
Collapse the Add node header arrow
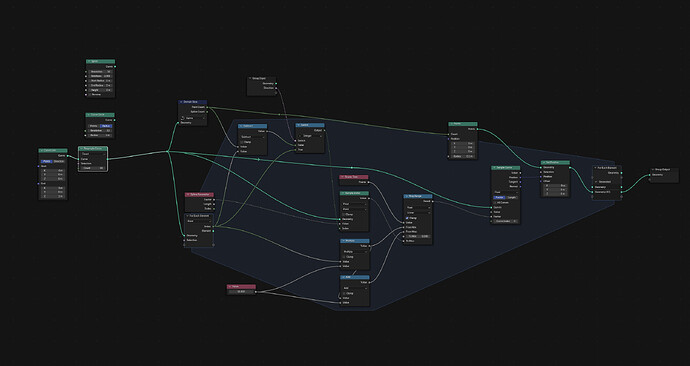(343, 277)
